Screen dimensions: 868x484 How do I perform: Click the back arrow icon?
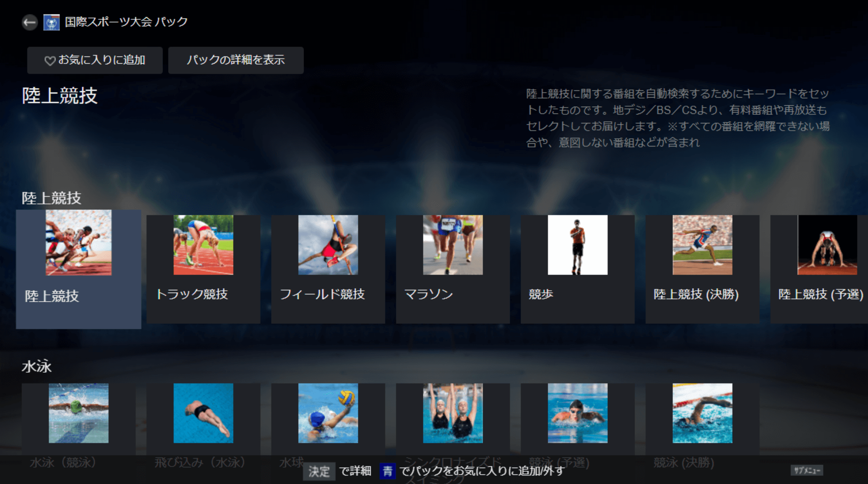point(30,22)
